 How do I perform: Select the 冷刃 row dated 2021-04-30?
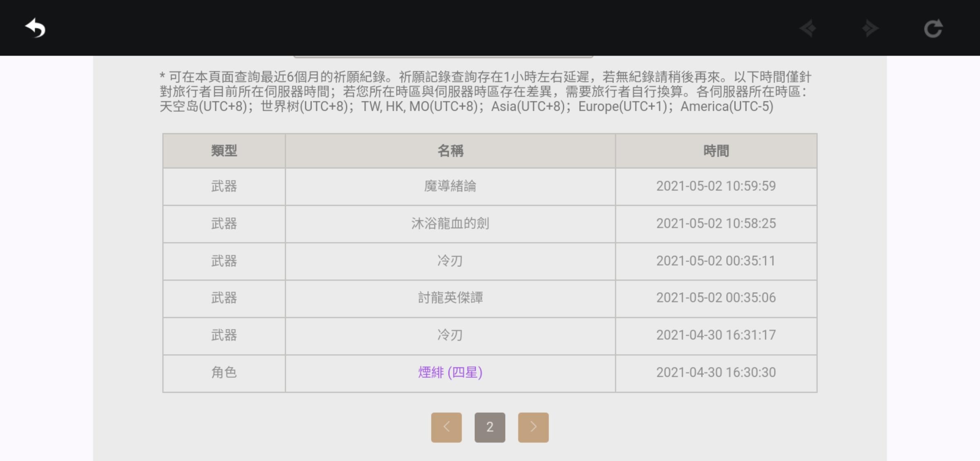click(450, 335)
